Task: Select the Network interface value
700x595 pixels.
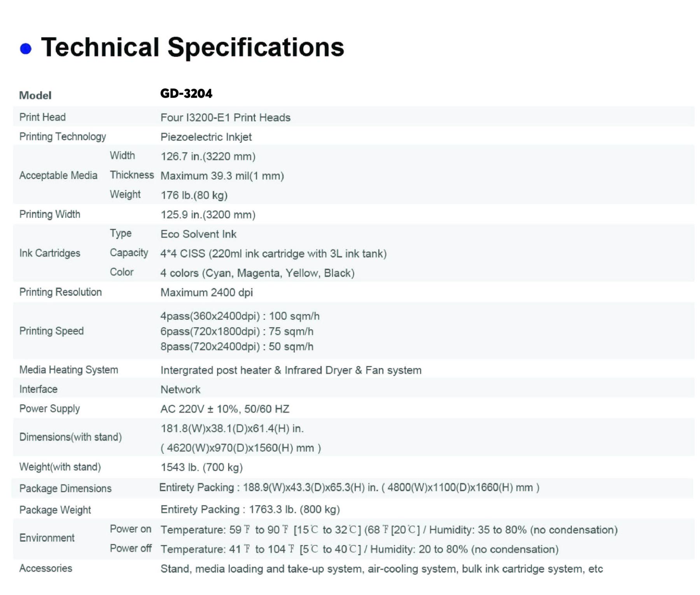Action: coord(180,390)
